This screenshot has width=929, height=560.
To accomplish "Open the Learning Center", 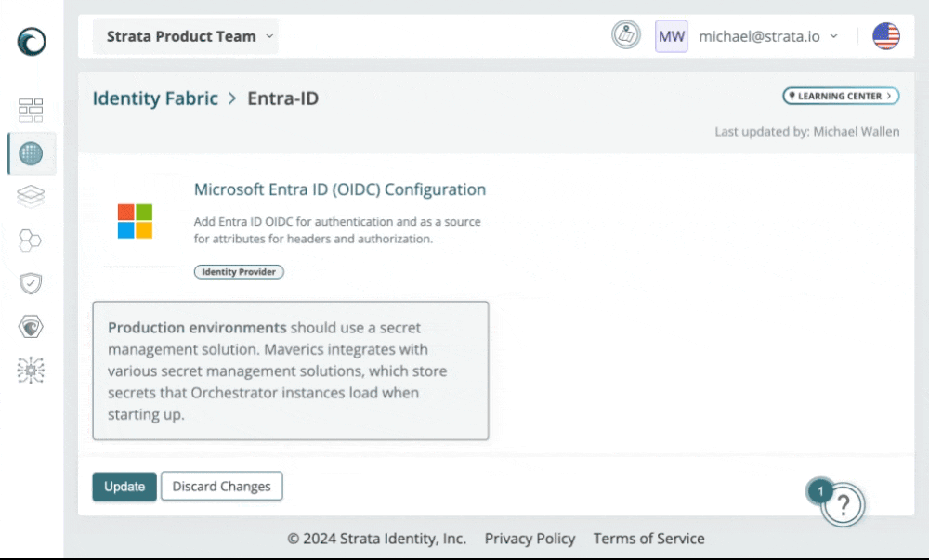I will coord(841,96).
